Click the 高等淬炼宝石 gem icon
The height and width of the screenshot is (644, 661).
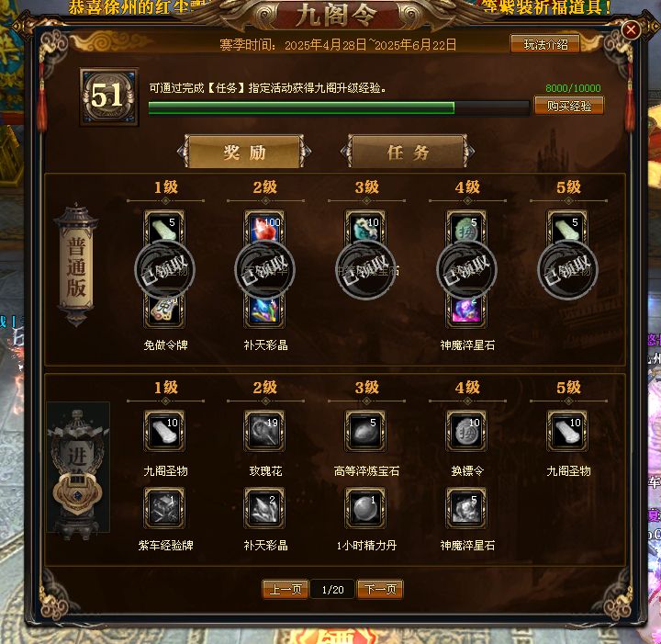tap(365, 431)
